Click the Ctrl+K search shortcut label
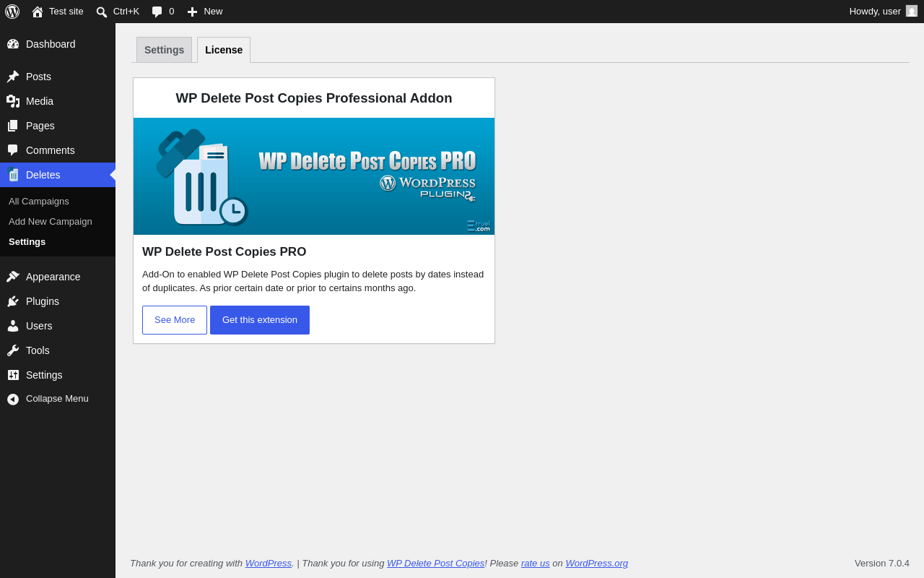Screen dimensions: 924x578 click(126, 12)
